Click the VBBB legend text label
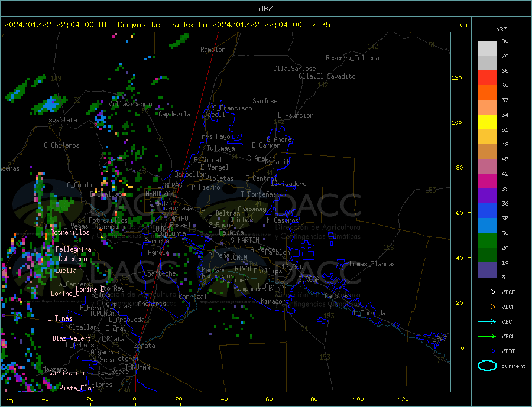Viewport: 532px width, 407px height. point(508,351)
